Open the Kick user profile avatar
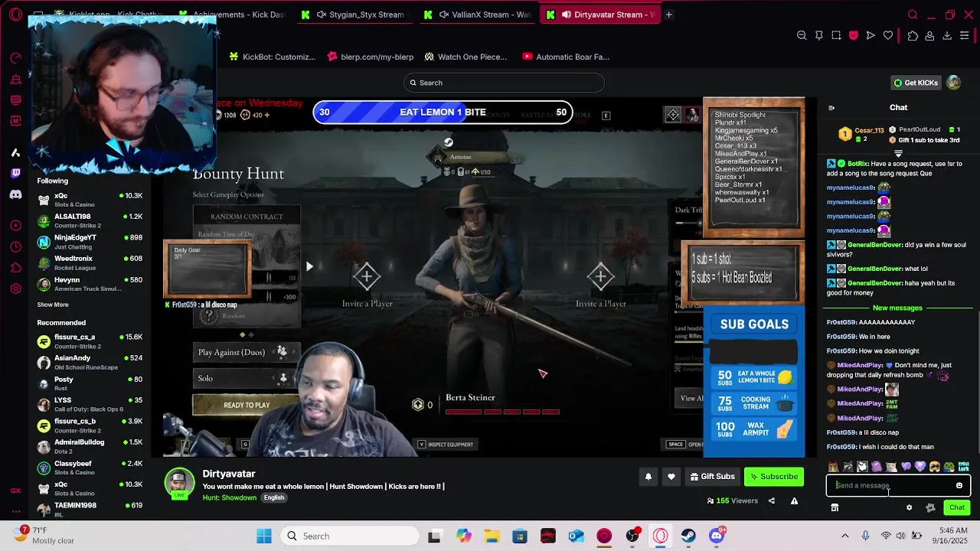The height and width of the screenshot is (551, 980). click(x=953, y=83)
